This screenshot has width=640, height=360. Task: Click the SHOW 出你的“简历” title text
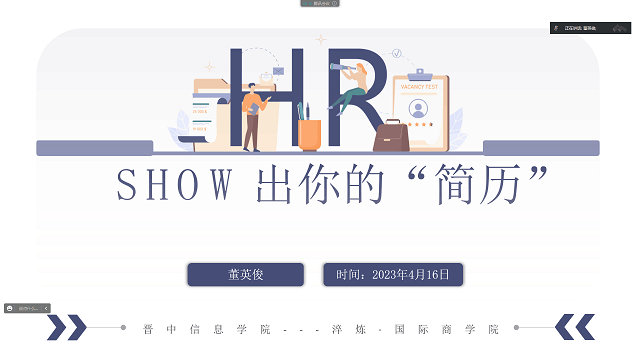(332, 184)
